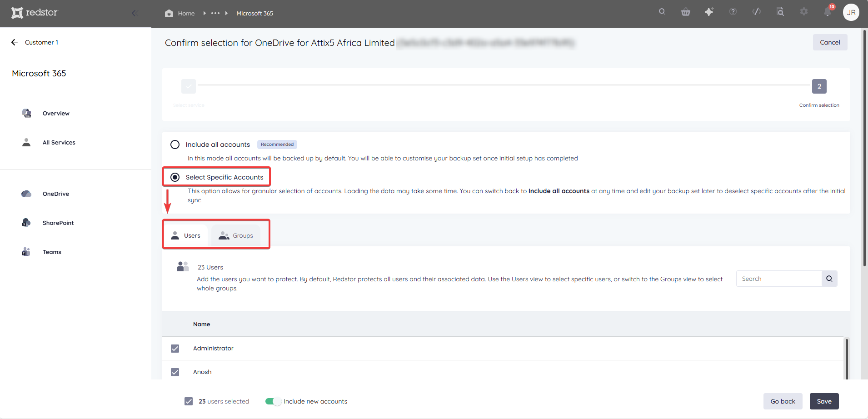Click the Overview sidebar icon

(x=26, y=113)
